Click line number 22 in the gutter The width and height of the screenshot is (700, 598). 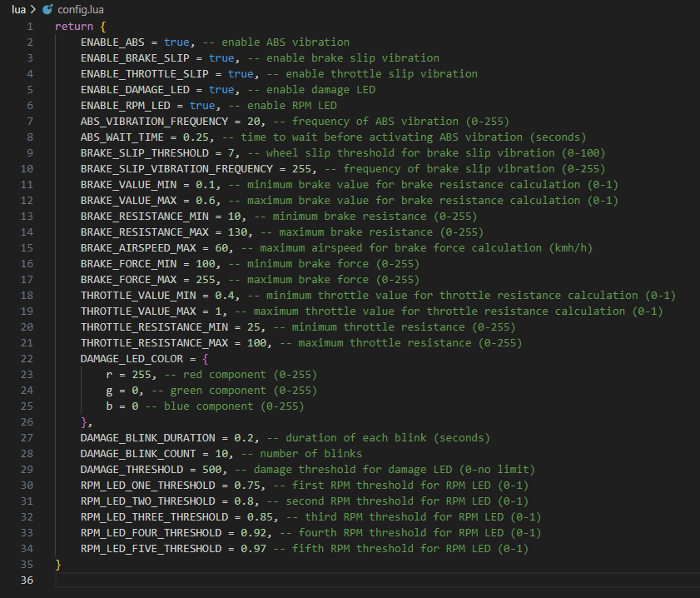click(27, 359)
